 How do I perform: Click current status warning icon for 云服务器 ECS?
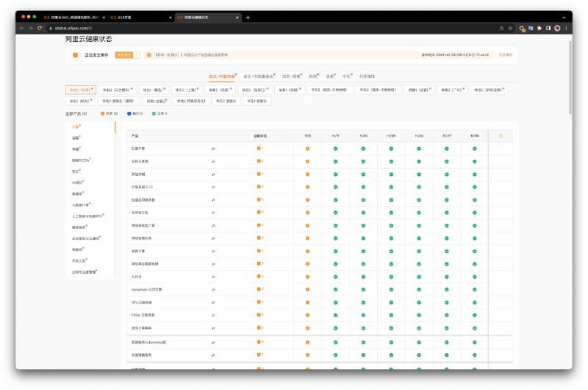[259, 187]
